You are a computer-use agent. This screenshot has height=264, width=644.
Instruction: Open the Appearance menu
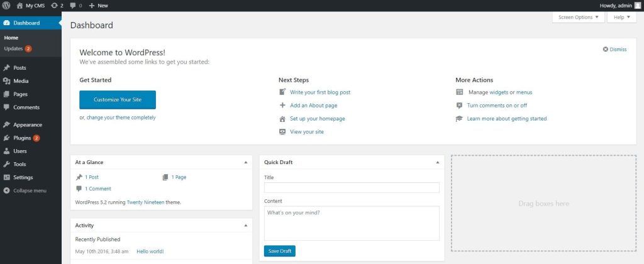[27, 124]
